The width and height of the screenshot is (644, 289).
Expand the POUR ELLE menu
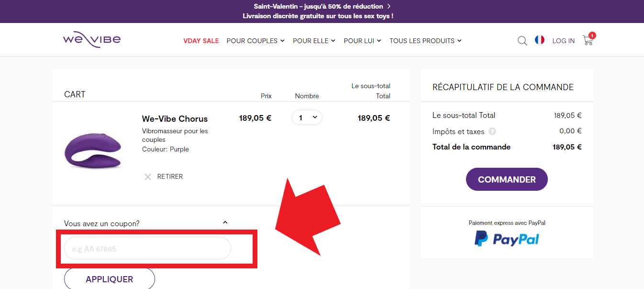pos(314,41)
